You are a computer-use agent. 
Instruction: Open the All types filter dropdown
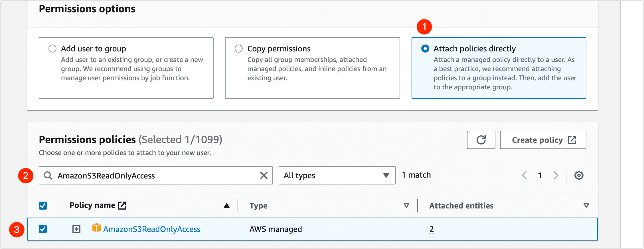click(337, 175)
